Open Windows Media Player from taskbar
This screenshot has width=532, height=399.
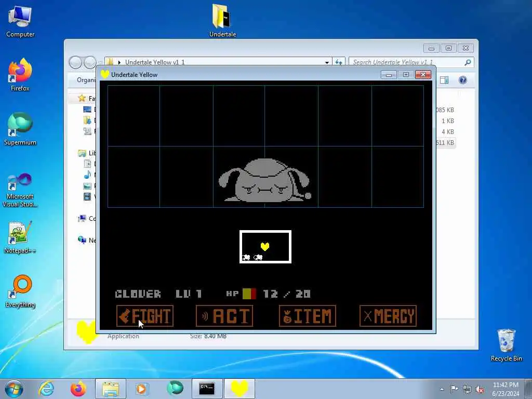tap(141, 389)
